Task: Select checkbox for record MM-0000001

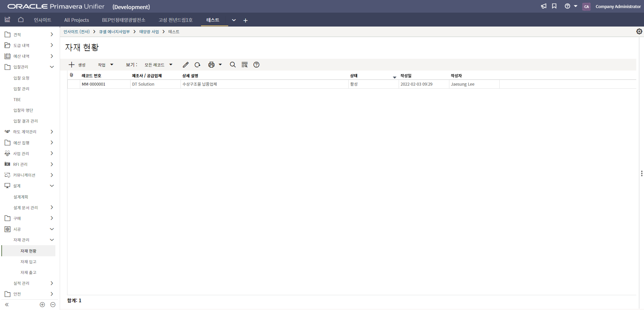Action: [73, 84]
